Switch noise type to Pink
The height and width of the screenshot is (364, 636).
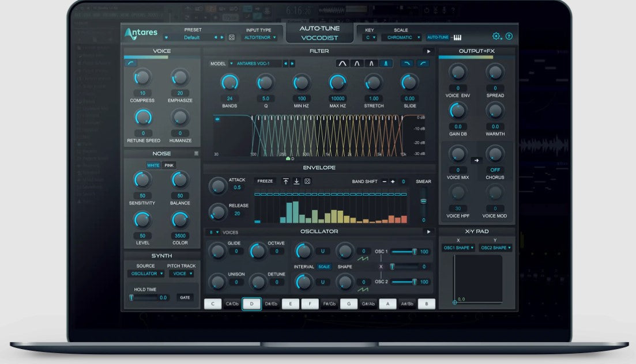click(169, 165)
